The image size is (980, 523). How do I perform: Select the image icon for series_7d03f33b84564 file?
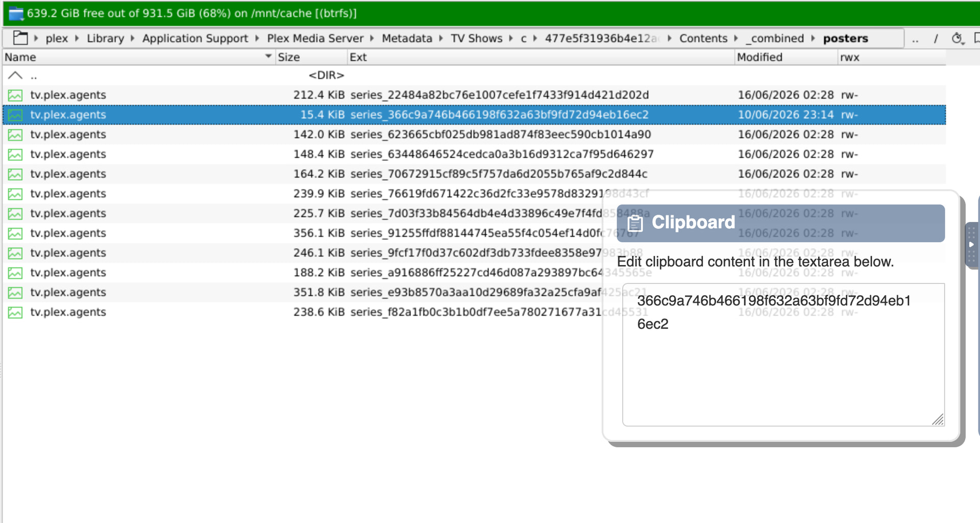tap(15, 214)
